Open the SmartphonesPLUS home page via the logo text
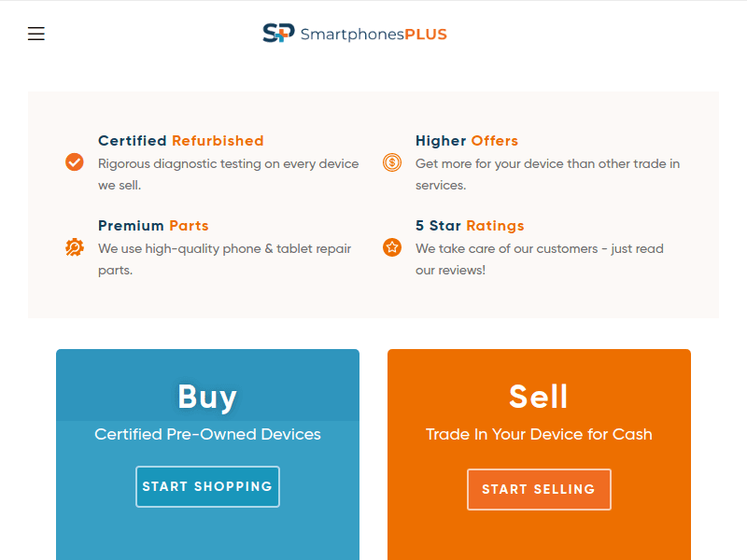747x560 pixels. (x=373, y=34)
